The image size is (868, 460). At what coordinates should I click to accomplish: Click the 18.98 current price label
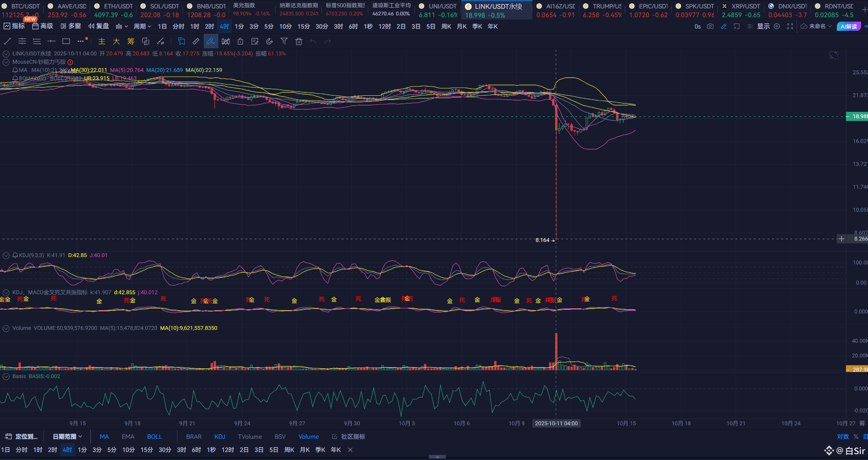click(x=857, y=117)
